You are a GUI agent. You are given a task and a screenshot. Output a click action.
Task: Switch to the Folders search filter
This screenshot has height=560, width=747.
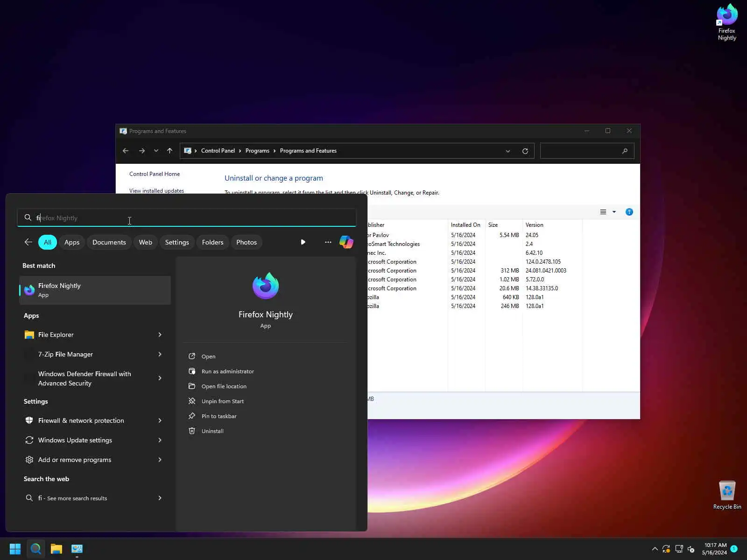point(213,242)
